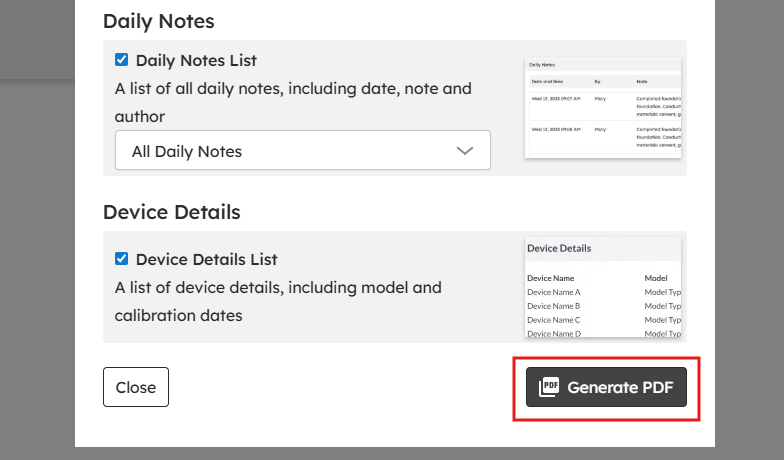The width and height of the screenshot is (784, 460).
Task: Open the All Daily Notes dropdown
Action: [302, 151]
